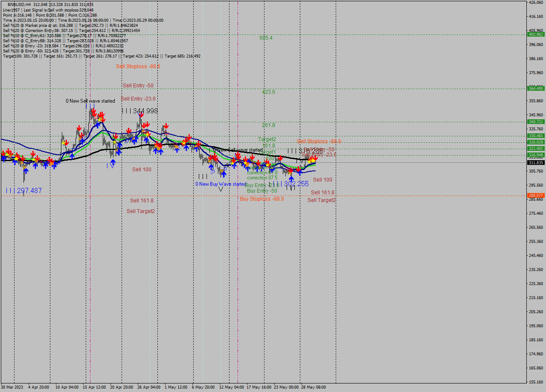
Task: Click 275.460 on the price axis
Action: 536,213
